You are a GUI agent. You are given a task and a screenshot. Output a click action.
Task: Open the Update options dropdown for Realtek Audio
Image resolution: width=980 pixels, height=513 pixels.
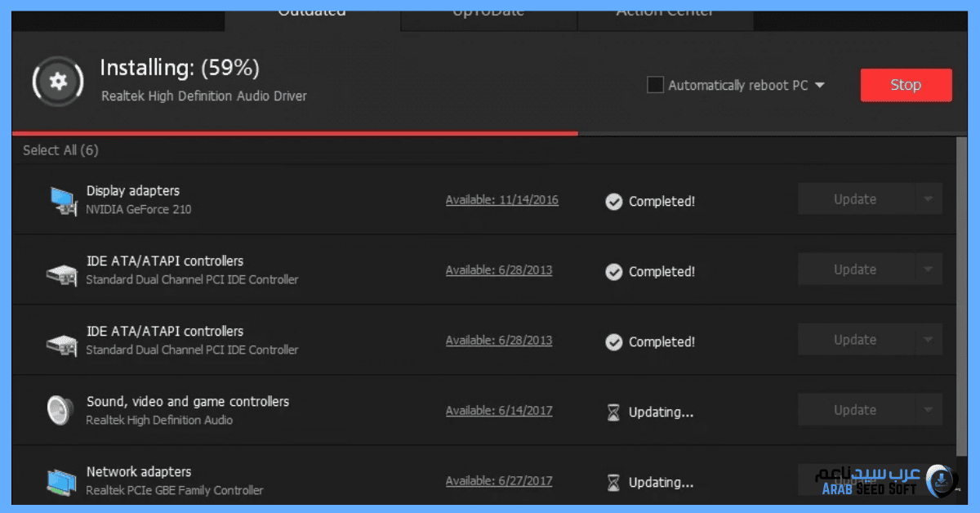929,409
